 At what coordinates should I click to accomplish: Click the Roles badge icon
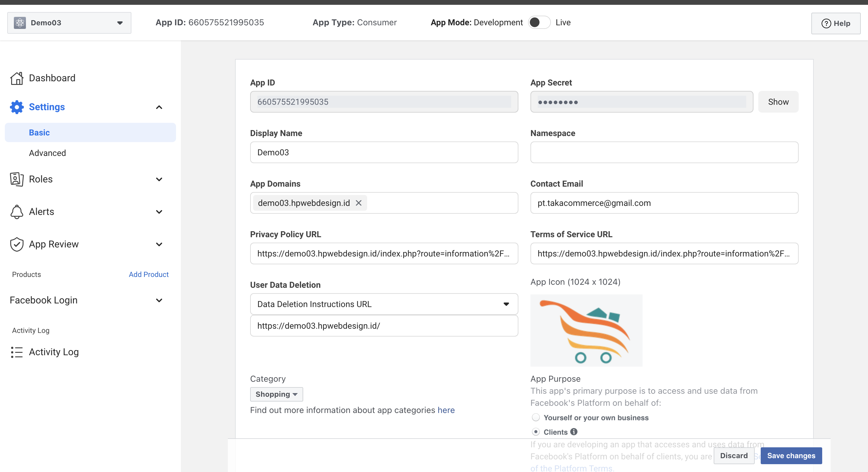[x=17, y=179]
